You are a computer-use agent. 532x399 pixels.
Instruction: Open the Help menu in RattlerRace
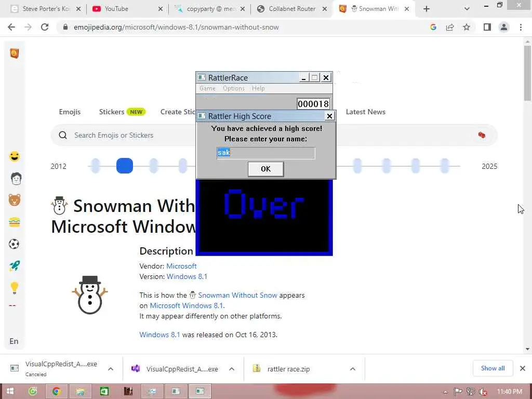258,88
